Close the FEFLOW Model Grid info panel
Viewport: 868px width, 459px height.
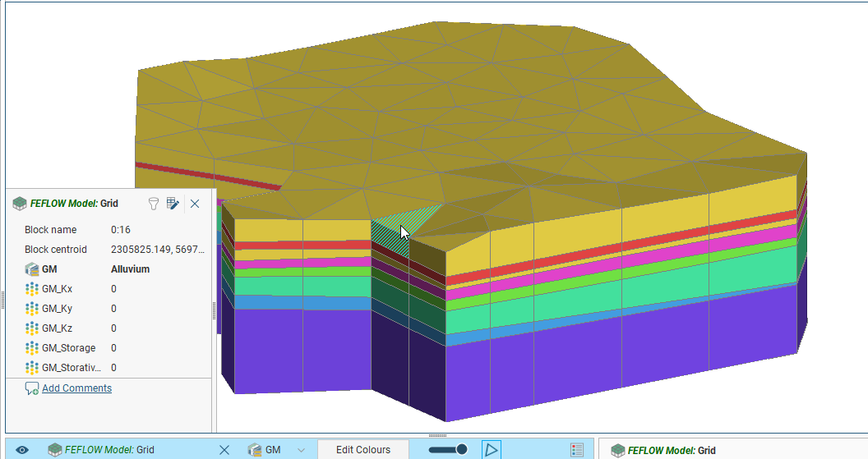(195, 204)
